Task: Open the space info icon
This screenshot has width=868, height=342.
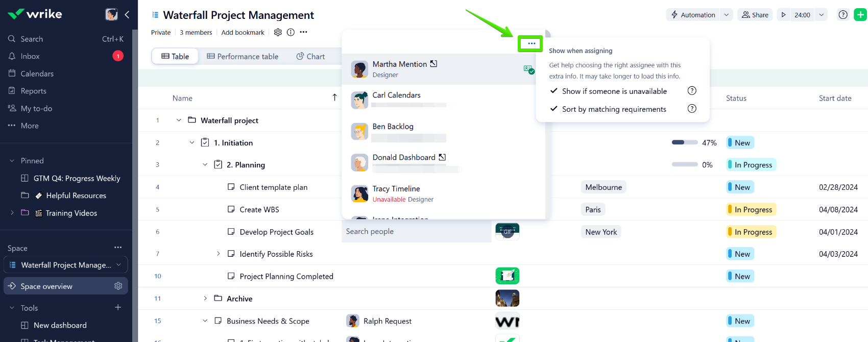Action: 291,32
